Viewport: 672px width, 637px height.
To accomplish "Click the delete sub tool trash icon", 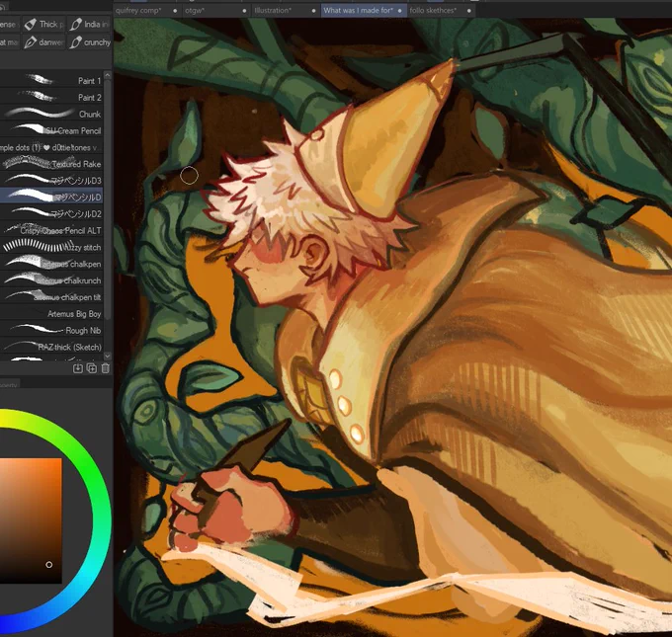I will [106, 368].
